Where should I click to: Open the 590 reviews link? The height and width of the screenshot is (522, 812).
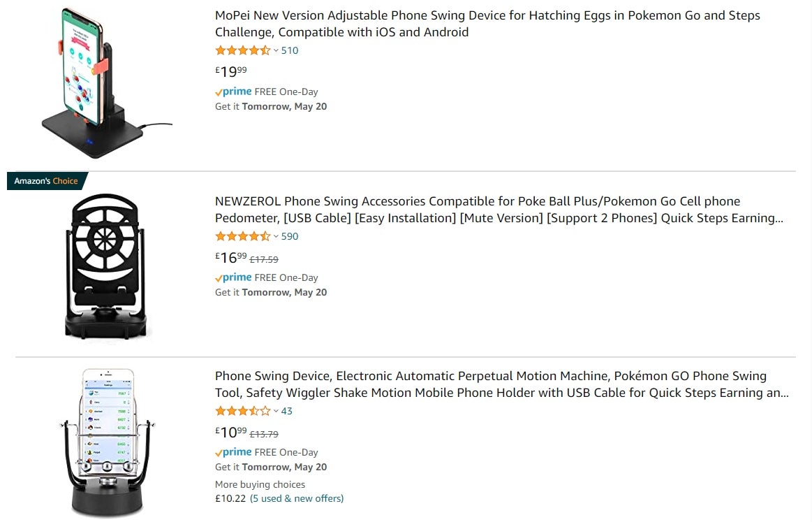pyautogui.click(x=291, y=236)
